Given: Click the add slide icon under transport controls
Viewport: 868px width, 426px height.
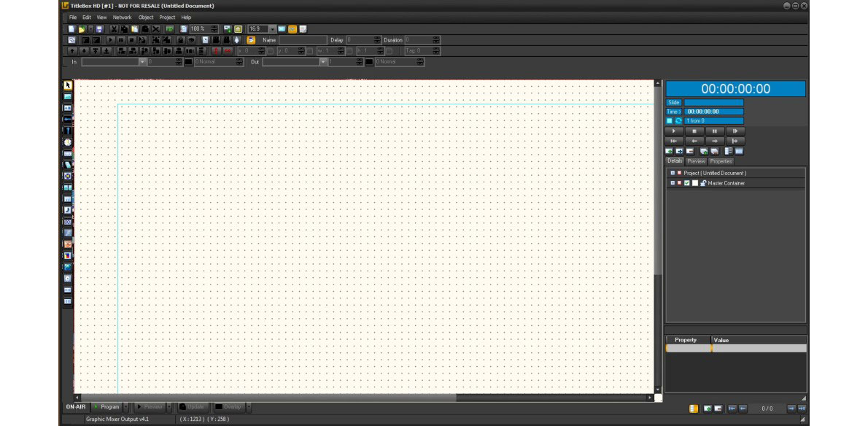Looking at the screenshot, I should [670, 151].
